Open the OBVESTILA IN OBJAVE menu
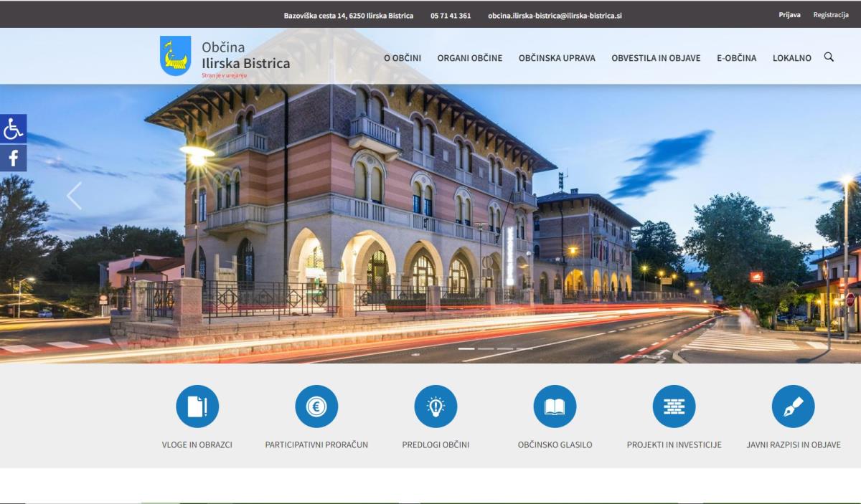 (x=656, y=58)
